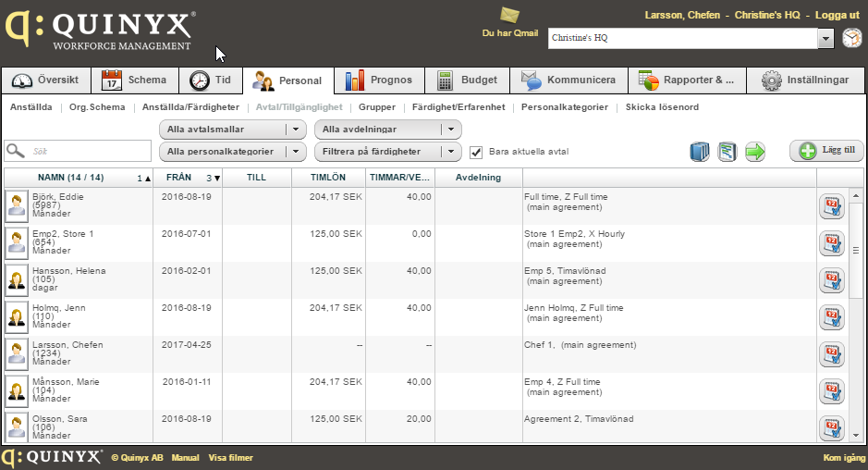
Task: Click the document list report icon
Action: [727, 152]
